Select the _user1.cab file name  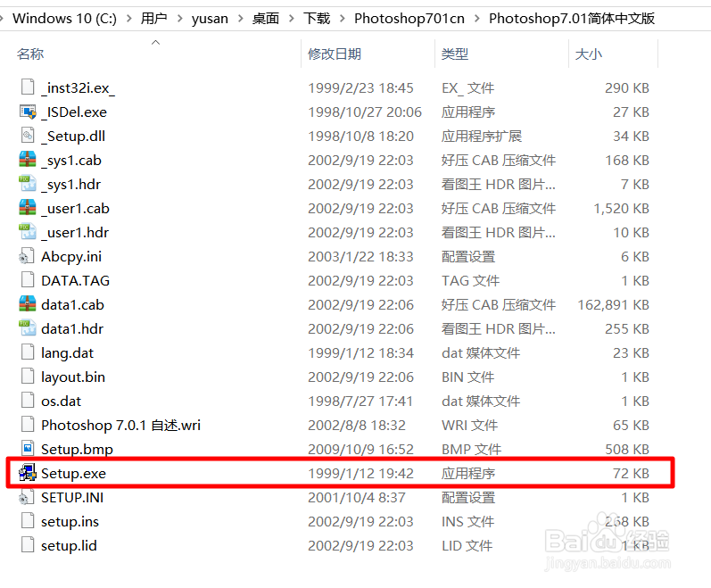tap(75, 208)
